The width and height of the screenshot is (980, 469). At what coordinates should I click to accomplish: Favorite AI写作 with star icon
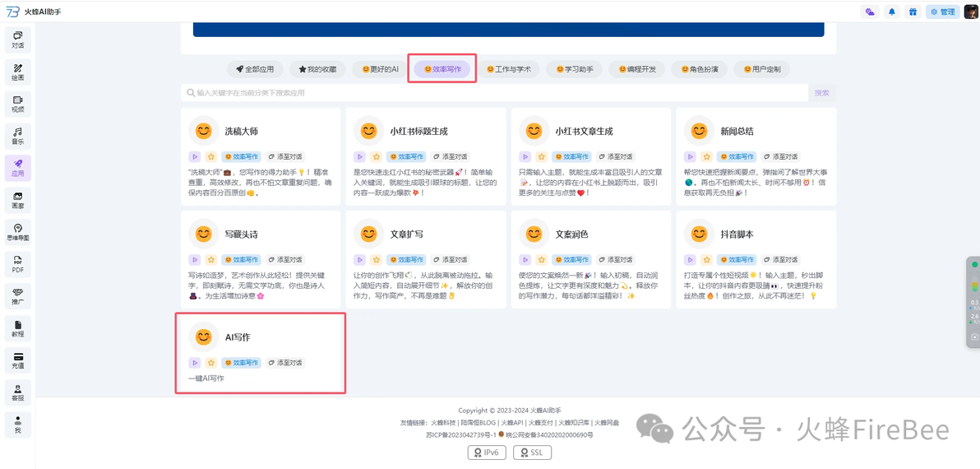(x=211, y=363)
